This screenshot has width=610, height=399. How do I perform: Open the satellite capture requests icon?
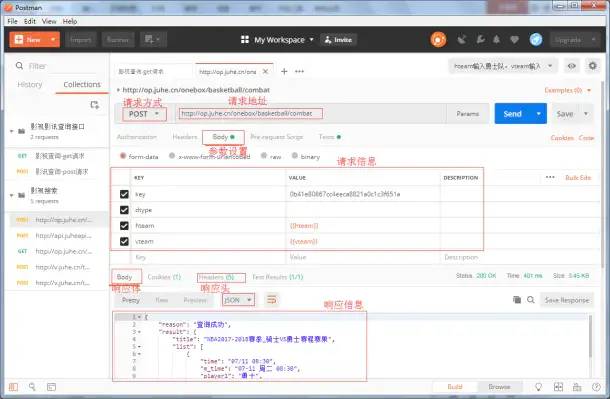pyautogui.click(x=462, y=40)
